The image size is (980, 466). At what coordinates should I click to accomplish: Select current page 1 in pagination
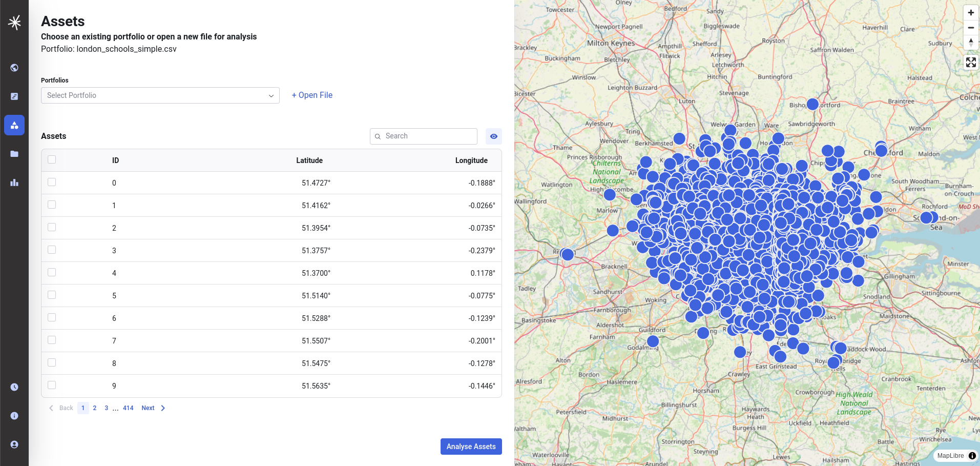[83, 408]
